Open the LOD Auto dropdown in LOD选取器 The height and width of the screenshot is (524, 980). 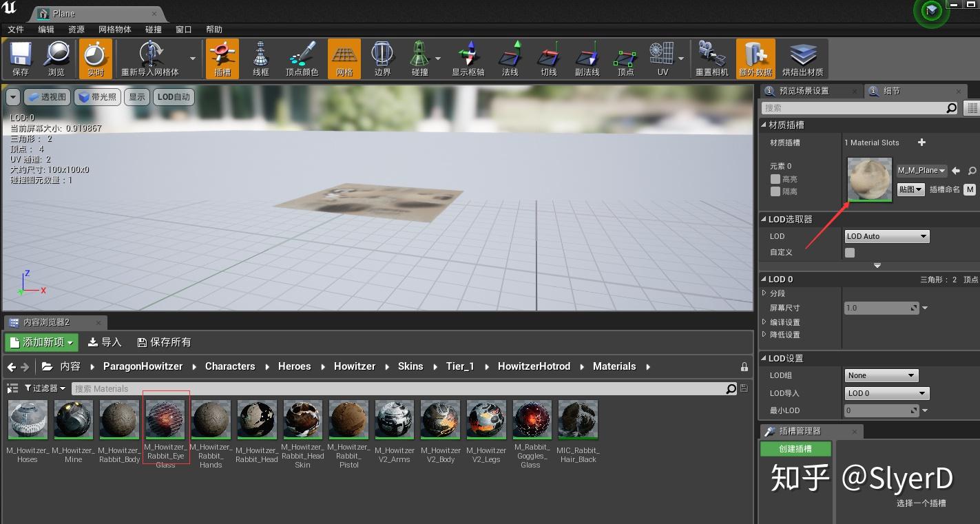(886, 236)
